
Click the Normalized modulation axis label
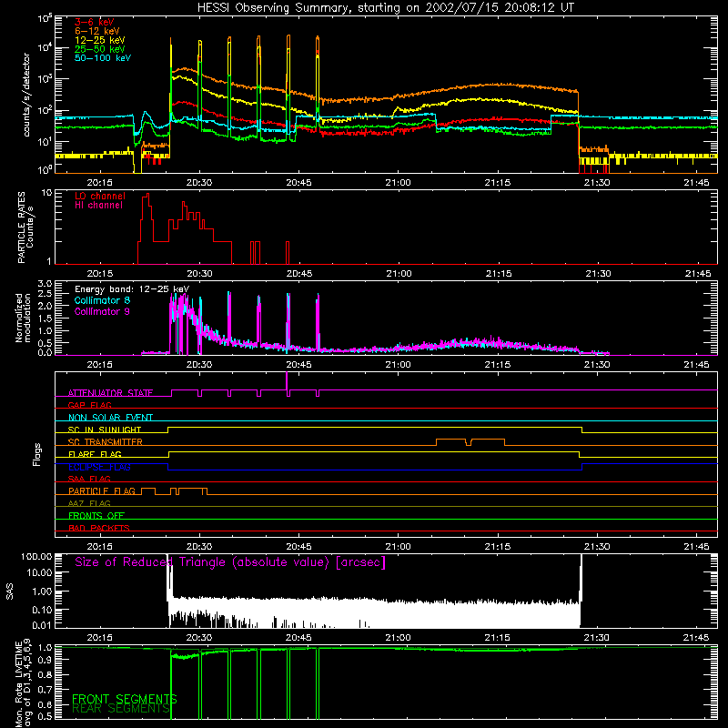click(x=24, y=318)
